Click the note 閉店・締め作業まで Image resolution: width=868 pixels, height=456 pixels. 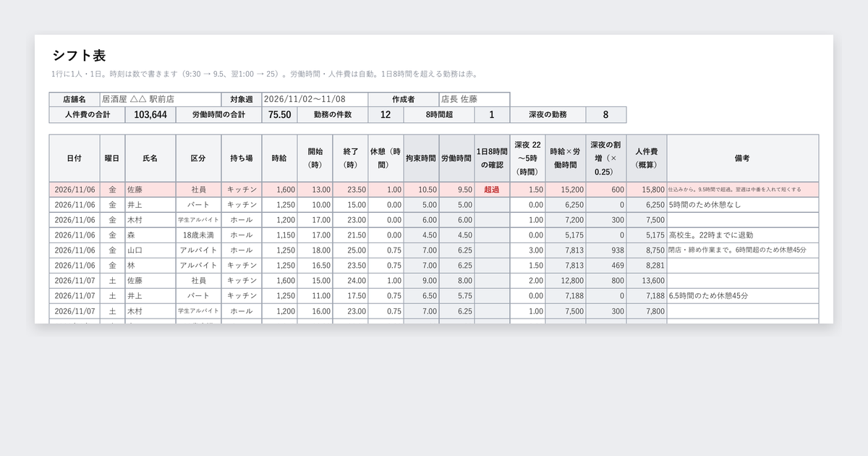click(742, 250)
